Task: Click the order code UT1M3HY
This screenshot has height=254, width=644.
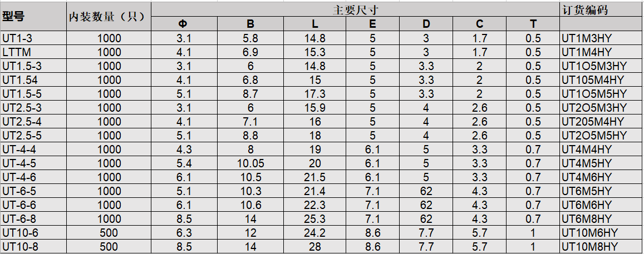Action: (x=587, y=38)
